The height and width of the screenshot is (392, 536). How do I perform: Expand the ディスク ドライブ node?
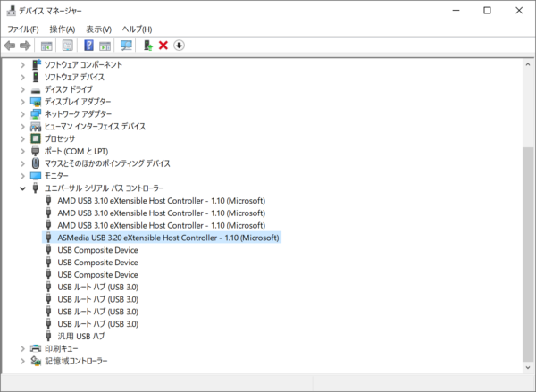coord(23,89)
